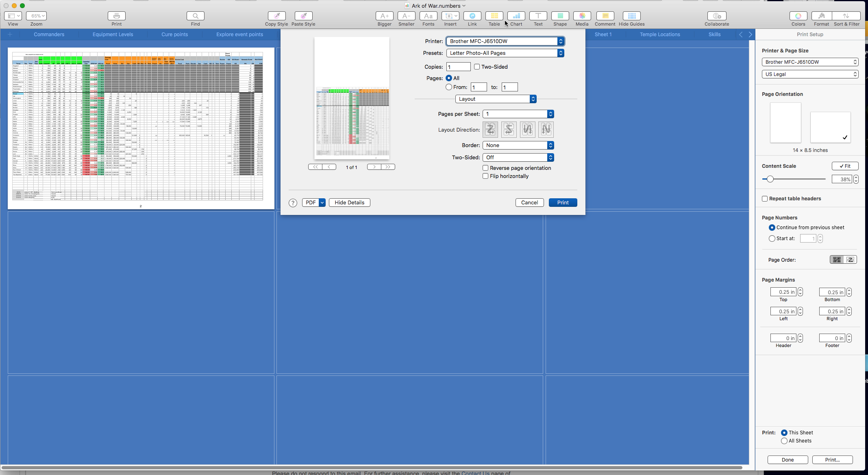The width and height of the screenshot is (868, 475).
Task: Click the help question mark button
Action: (x=293, y=203)
